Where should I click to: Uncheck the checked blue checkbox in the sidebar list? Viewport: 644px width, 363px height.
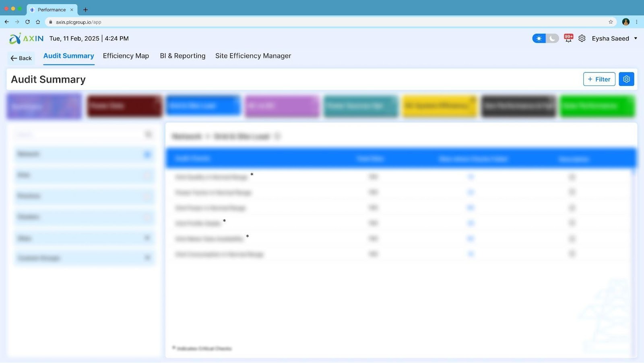(x=147, y=154)
